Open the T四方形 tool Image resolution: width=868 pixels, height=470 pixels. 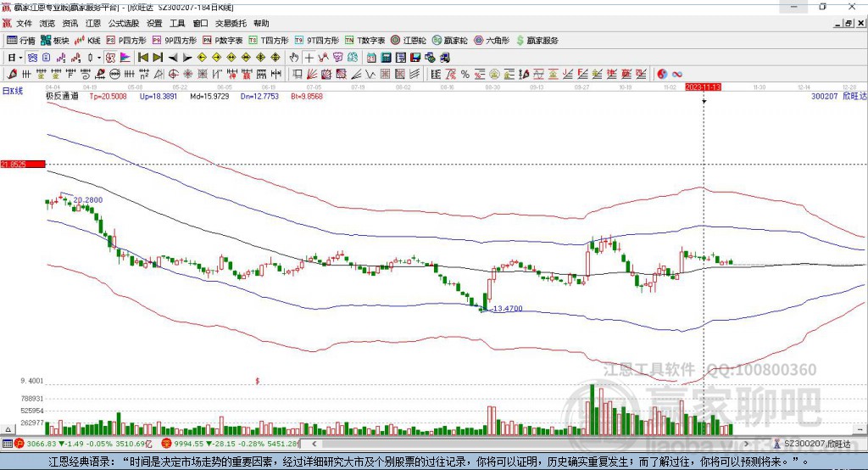coord(269,41)
